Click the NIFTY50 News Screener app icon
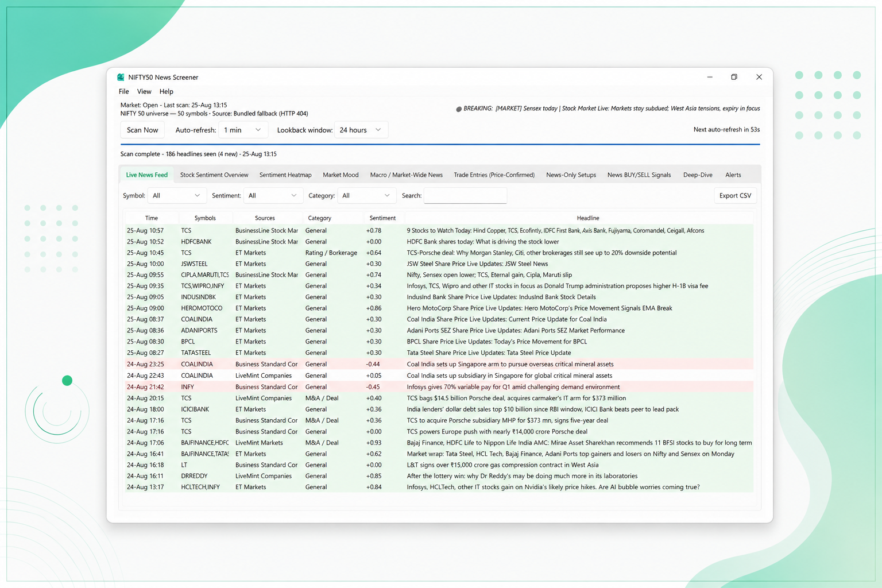 pos(121,77)
